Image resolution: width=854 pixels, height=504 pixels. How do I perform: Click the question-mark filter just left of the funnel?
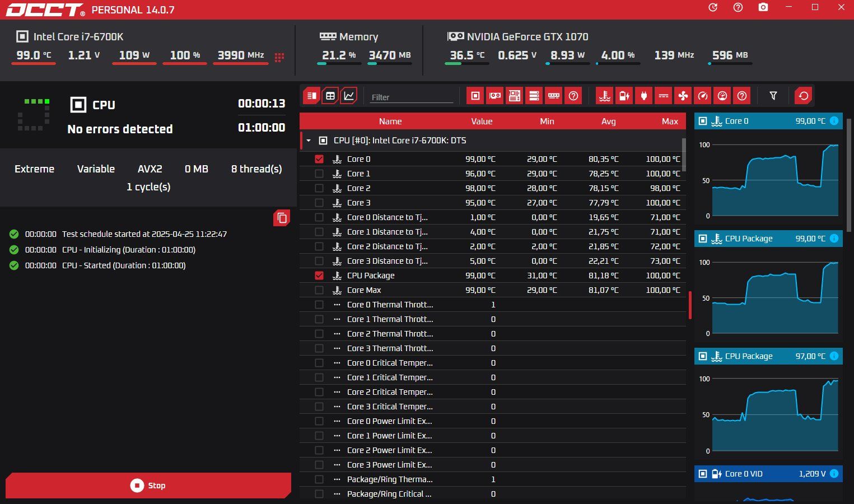point(742,96)
